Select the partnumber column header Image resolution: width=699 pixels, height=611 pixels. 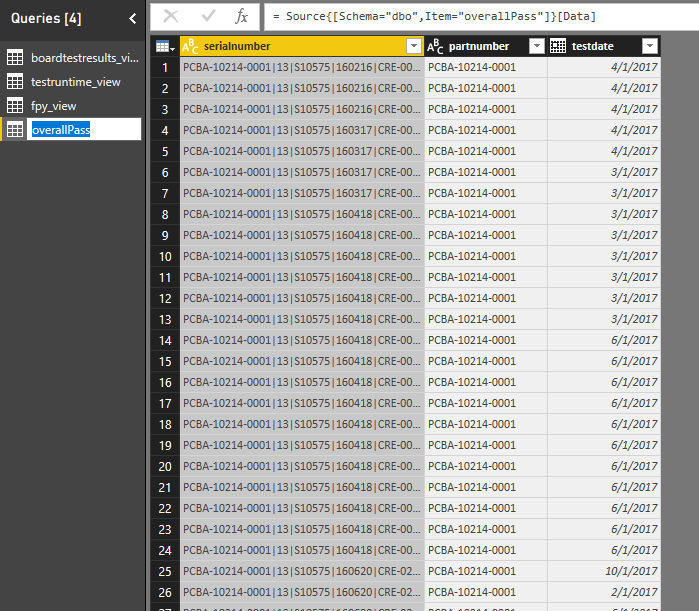[485, 46]
